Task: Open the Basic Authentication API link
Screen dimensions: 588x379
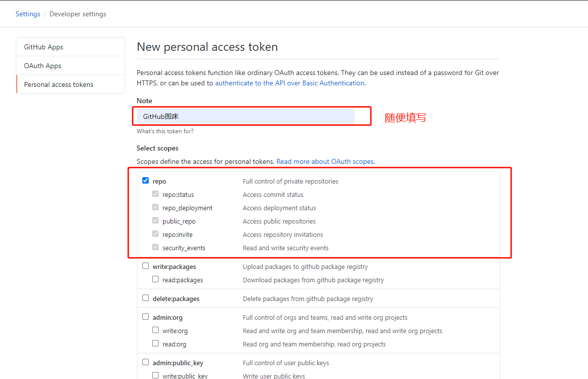Action: [290, 83]
